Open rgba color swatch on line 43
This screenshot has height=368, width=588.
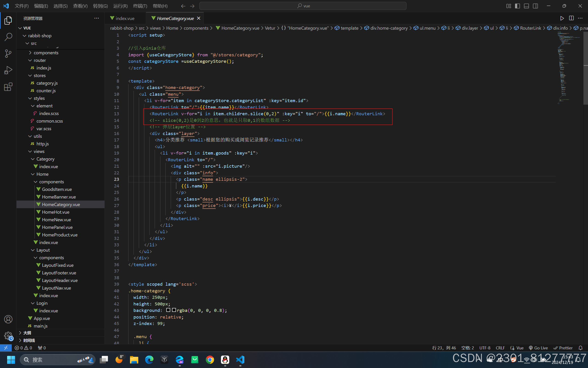tap(174, 310)
